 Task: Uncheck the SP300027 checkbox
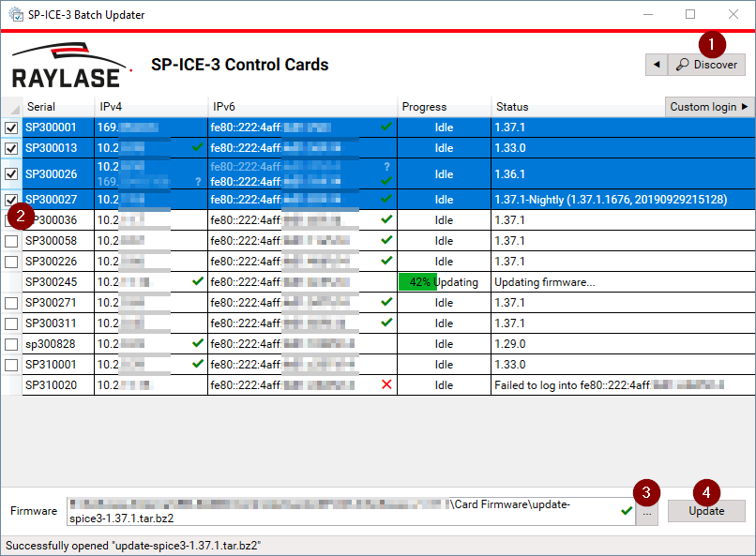[11, 200]
